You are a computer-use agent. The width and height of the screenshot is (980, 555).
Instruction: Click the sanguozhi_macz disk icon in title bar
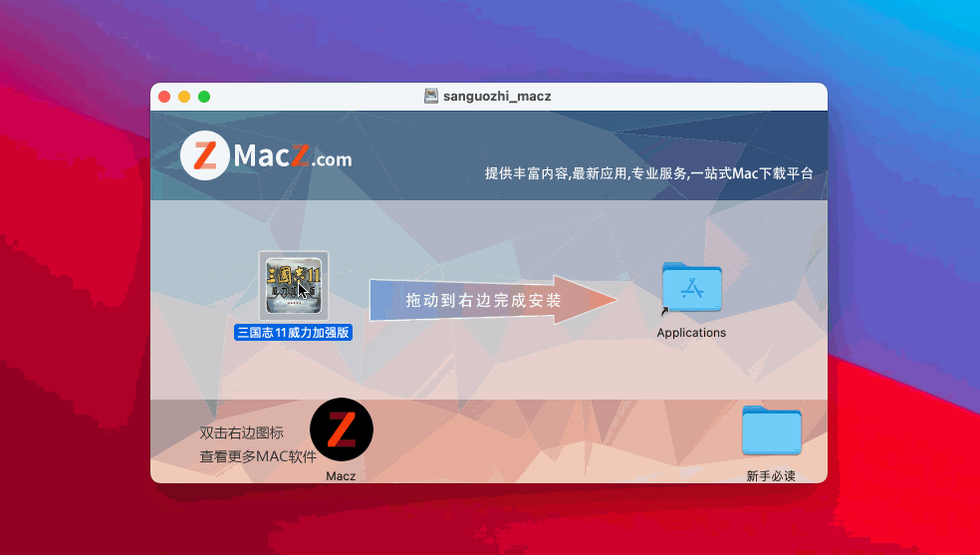[430, 97]
